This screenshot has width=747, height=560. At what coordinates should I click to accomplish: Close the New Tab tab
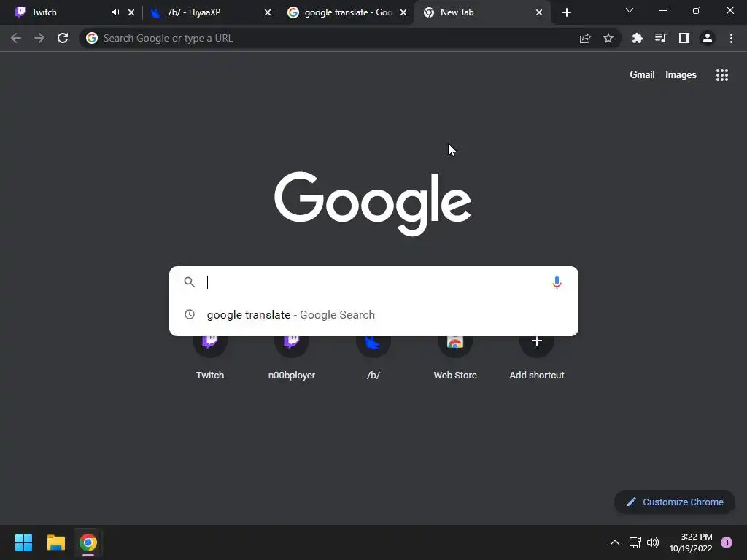click(x=539, y=12)
